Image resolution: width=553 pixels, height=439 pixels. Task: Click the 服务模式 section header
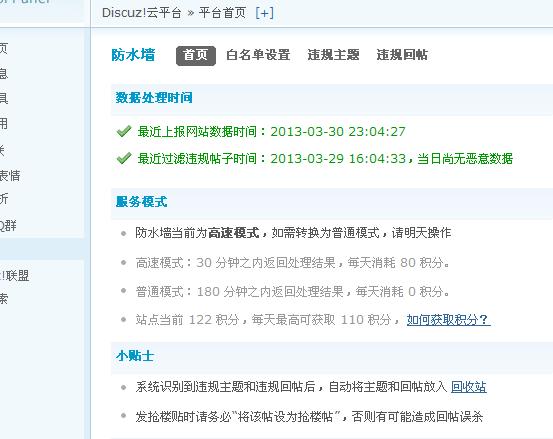141,202
